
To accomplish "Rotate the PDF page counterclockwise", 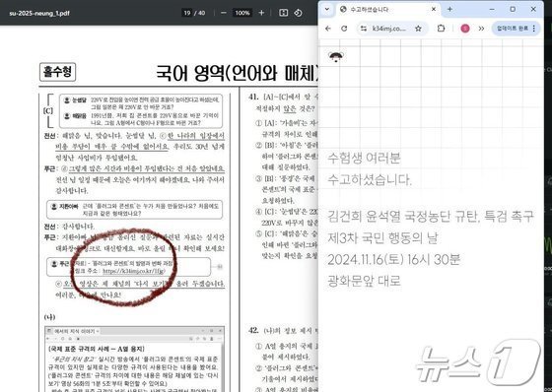I will (298, 13).
